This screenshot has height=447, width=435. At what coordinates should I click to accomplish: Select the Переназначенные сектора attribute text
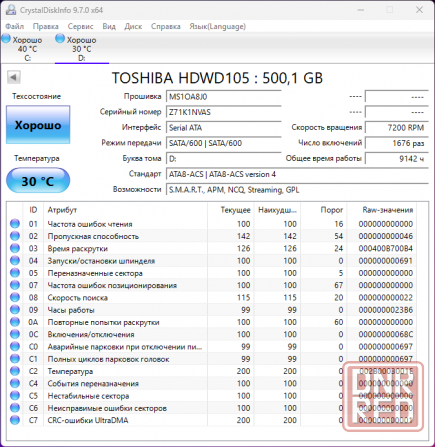(x=95, y=273)
